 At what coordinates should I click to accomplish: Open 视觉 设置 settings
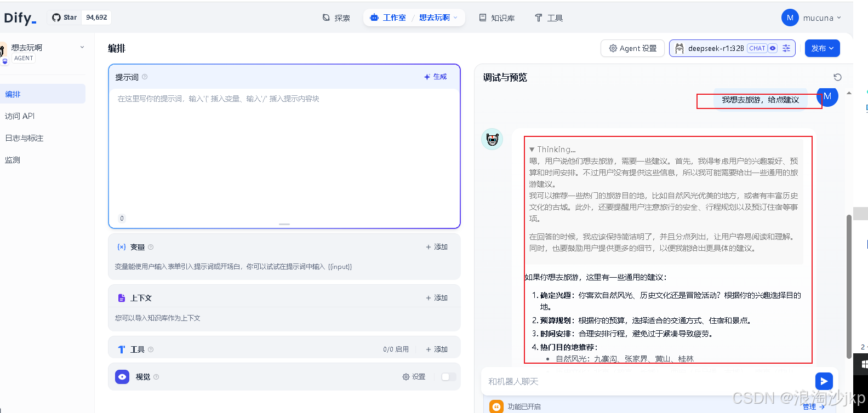coord(414,377)
